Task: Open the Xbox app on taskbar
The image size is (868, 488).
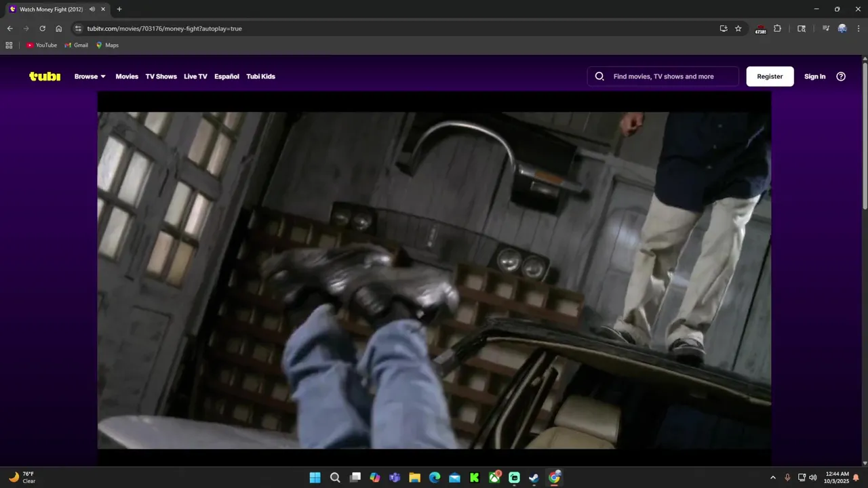Action: pos(494,477)
